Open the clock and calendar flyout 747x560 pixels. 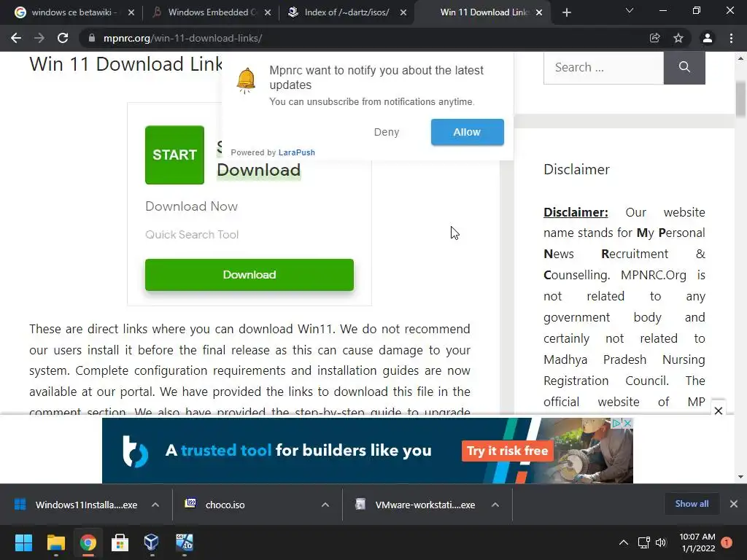click(x=697, y=542)
